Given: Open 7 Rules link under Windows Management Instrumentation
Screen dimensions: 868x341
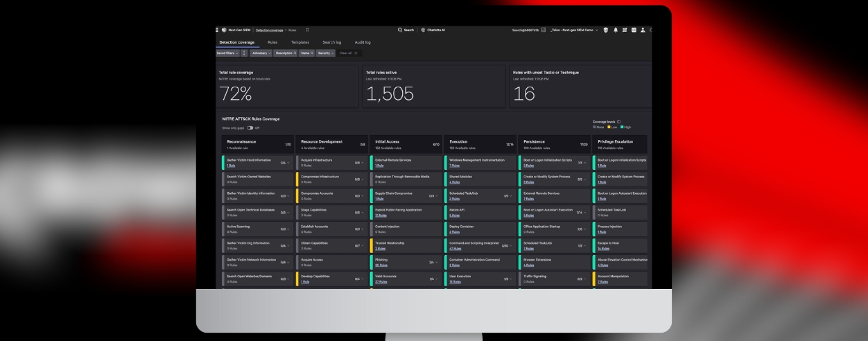Looking at the screenshot, I should point(454,166).
